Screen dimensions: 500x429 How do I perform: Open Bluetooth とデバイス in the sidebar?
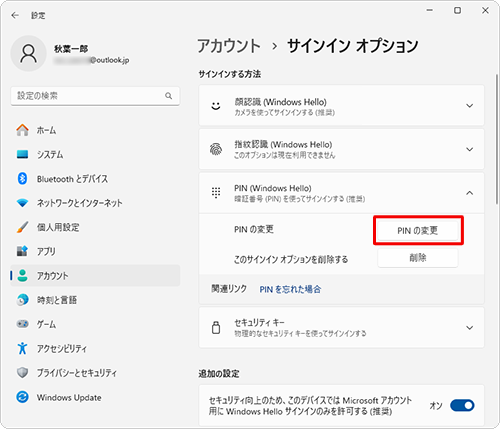click(x=95, y=179)
